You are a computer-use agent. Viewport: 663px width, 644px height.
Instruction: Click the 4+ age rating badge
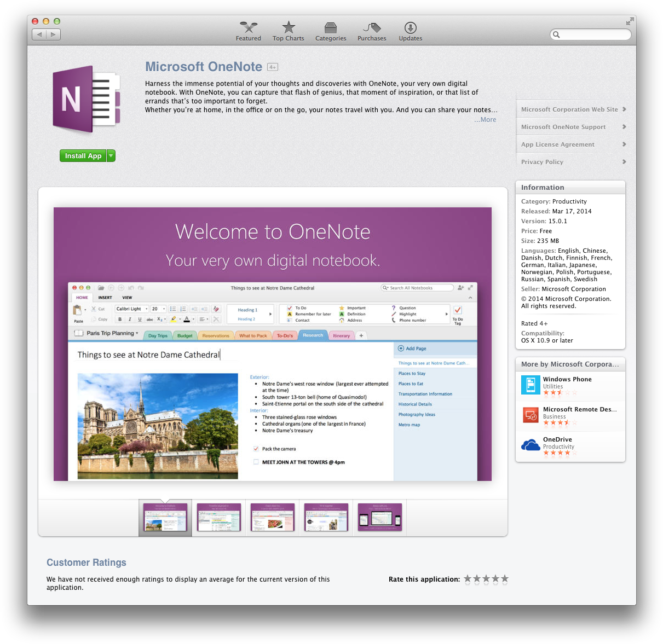[273, 67]
